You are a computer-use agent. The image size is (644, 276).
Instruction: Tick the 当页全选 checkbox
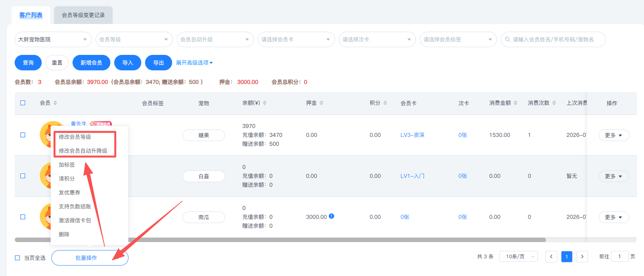coord(17,258)
